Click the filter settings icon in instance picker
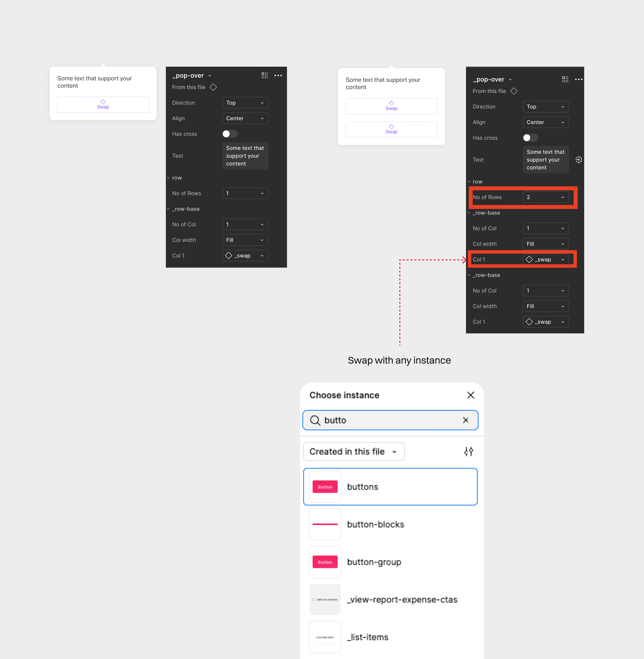The image size is (644, 659). click(468, 451)
